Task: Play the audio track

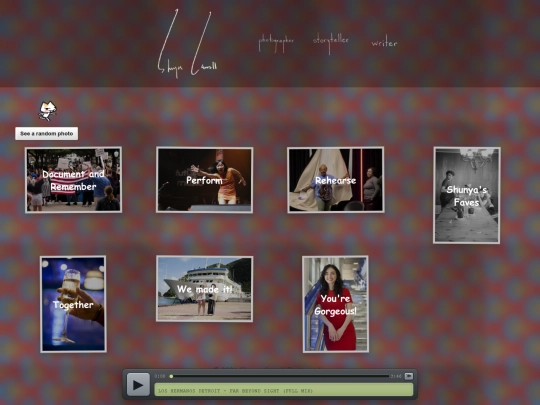Action: tap(138, 385)
